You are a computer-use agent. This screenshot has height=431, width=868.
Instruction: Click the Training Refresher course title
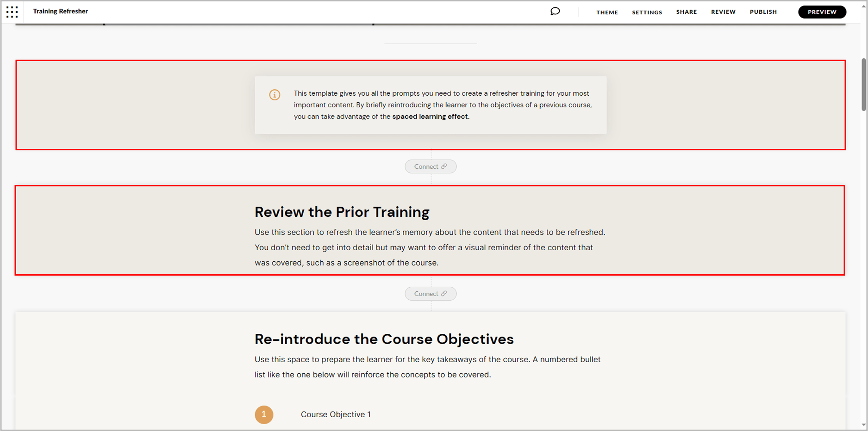coord(60,11)
